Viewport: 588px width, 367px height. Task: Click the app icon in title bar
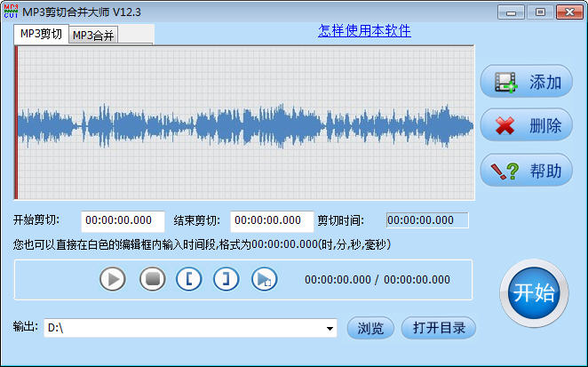(x=11, y=12)
